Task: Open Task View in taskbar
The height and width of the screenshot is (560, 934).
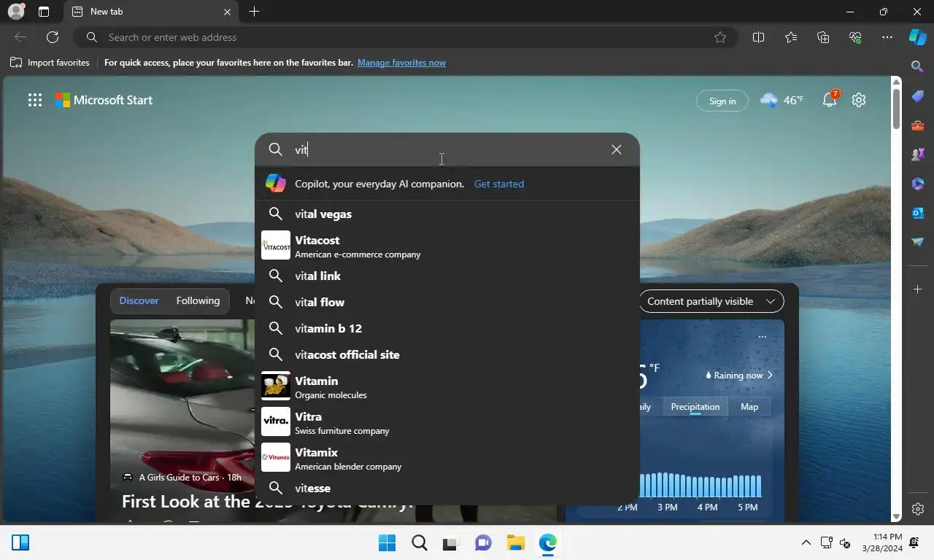Action: point(451,542)
